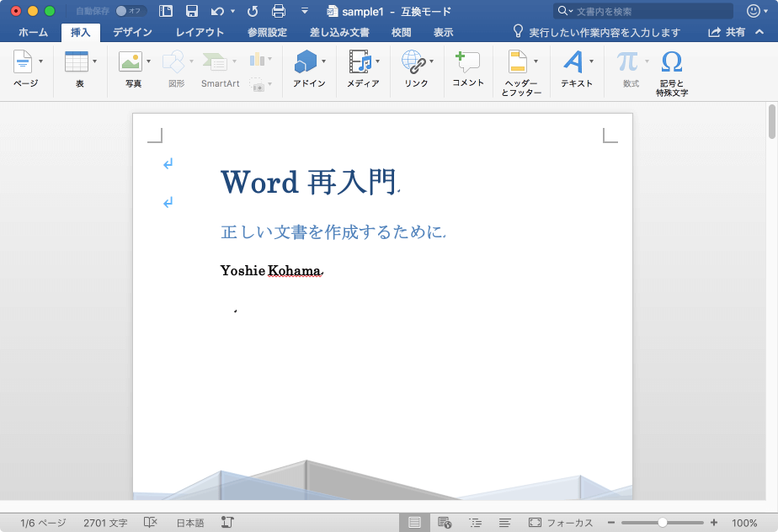The width and height of the screenshot is (778, 532).
Task: Open the 写真 picture insert icon
Action: pyautogui.click(x=130, y=62)
